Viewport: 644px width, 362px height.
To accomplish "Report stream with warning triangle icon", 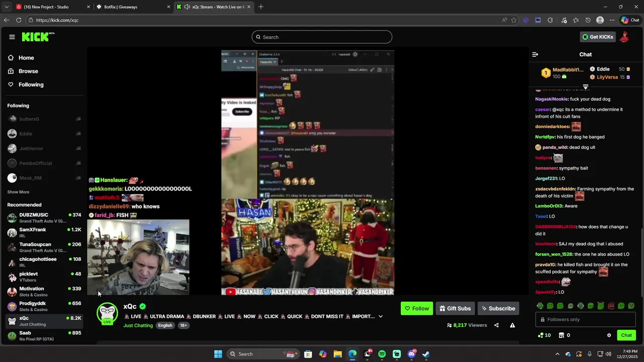I will coord(512,325).
